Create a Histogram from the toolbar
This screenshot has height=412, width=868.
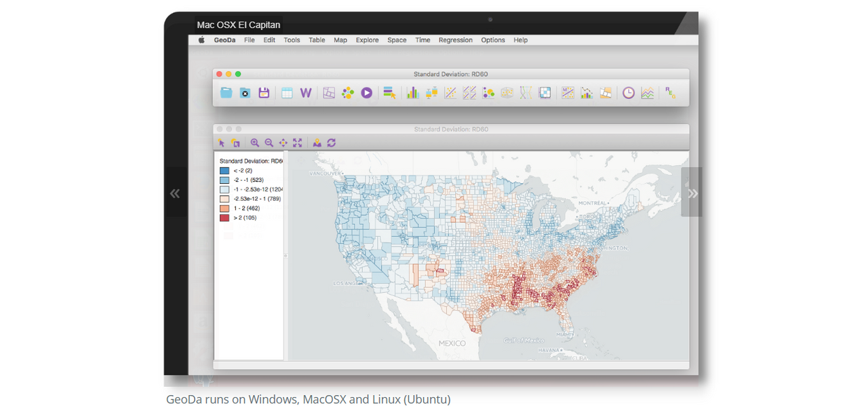click(x=412, y=93)
